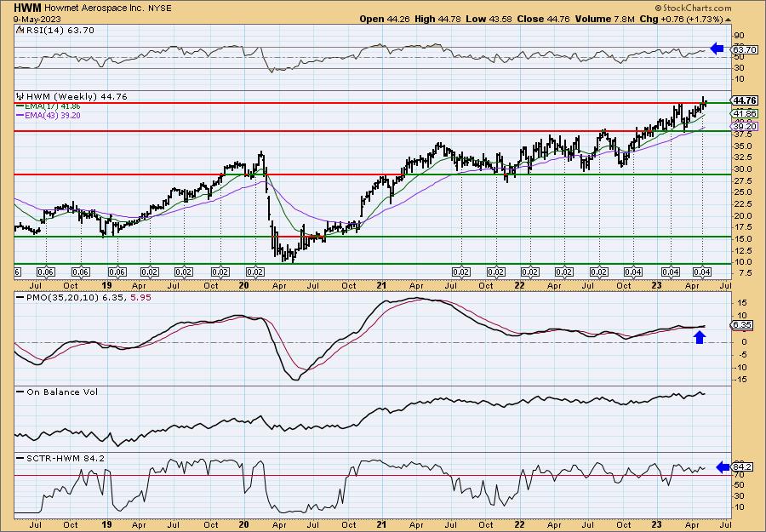Click the SCTR-HWM 84.2 legend
766x532 pixels.
point(60,458)
